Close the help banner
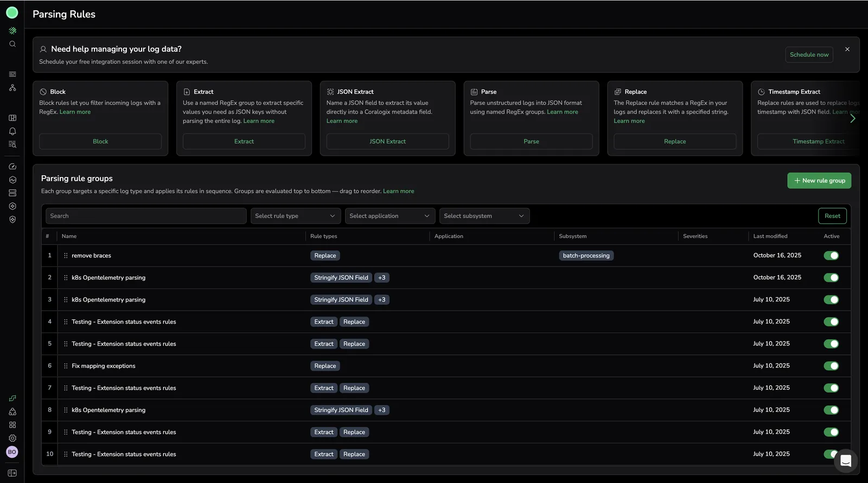The height and width of the screenshot is (483, 868). (847, 49)
